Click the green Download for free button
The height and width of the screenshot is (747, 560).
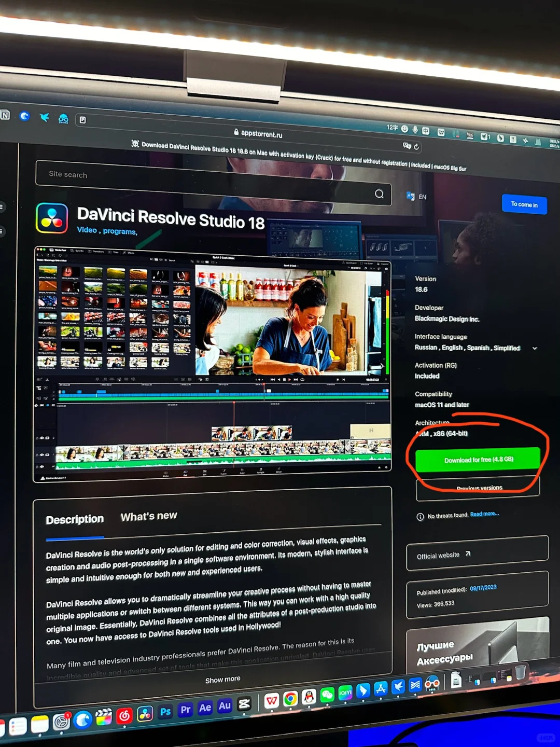coord(478,460)
